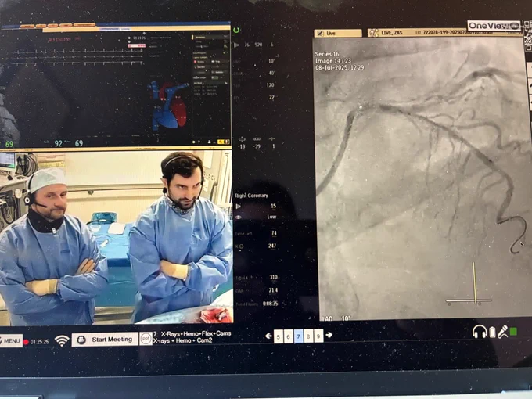Select the '310' air kerma value
Screen dimensions: 532x399
point(274,277)
